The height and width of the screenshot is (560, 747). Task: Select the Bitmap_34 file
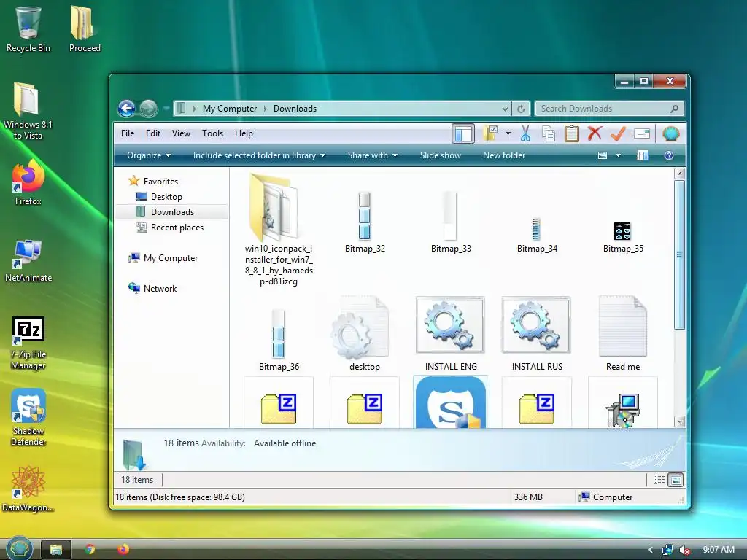[x=537, y=235]
